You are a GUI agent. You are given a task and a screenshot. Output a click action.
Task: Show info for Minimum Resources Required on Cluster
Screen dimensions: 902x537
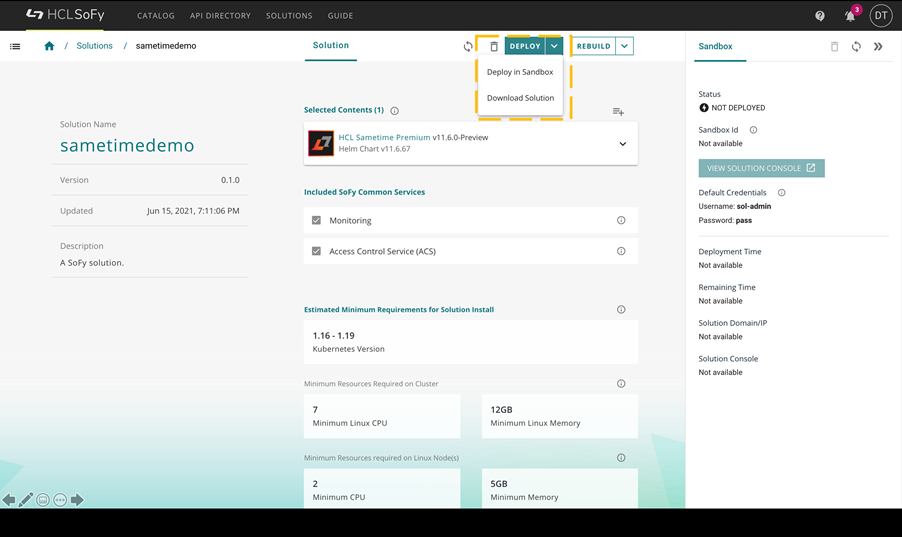(621, 384)
